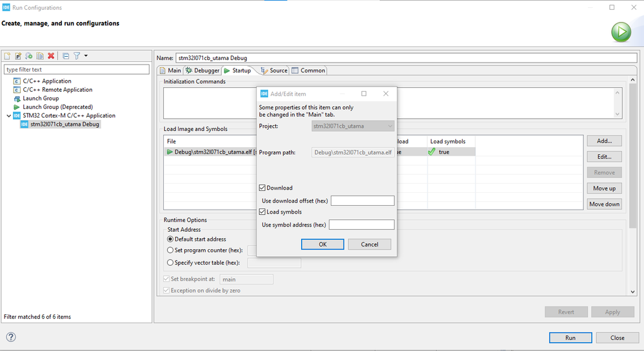644x351 pixels.
Task: Click the type filter text field
Action: (77, 70)
